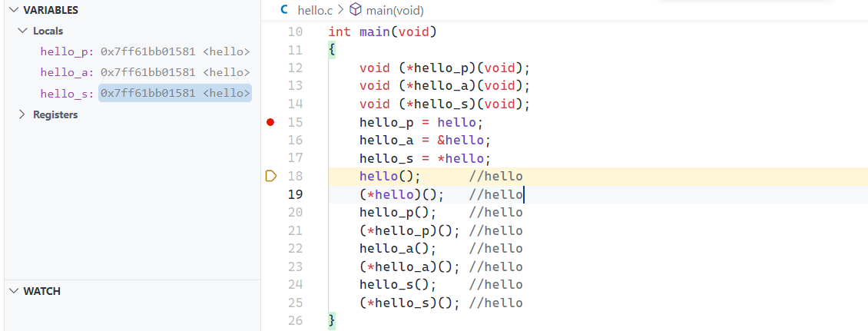
Task: Click 'hello_p = hello;' assignment line
Action: (x=421, y=122)
